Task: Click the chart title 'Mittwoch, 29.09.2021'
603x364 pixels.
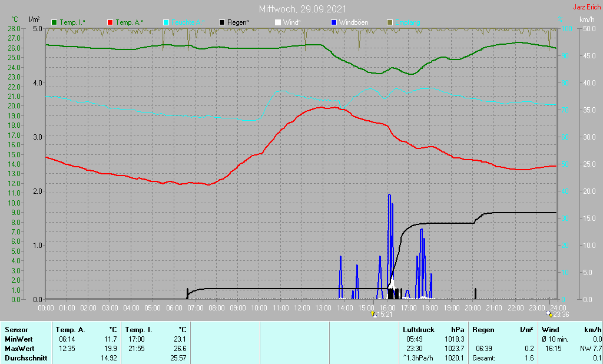Action: click(302, 9)
